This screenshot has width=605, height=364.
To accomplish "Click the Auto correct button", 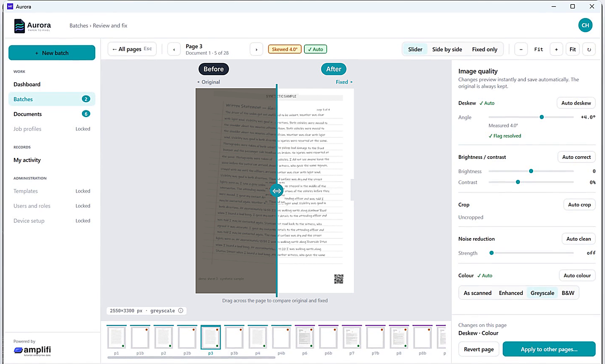I will pyautogui.click(x=576, y=157).
